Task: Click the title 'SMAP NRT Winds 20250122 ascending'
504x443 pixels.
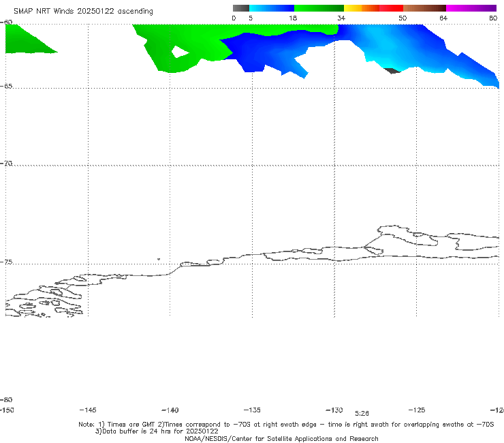Action: (83, 11)
